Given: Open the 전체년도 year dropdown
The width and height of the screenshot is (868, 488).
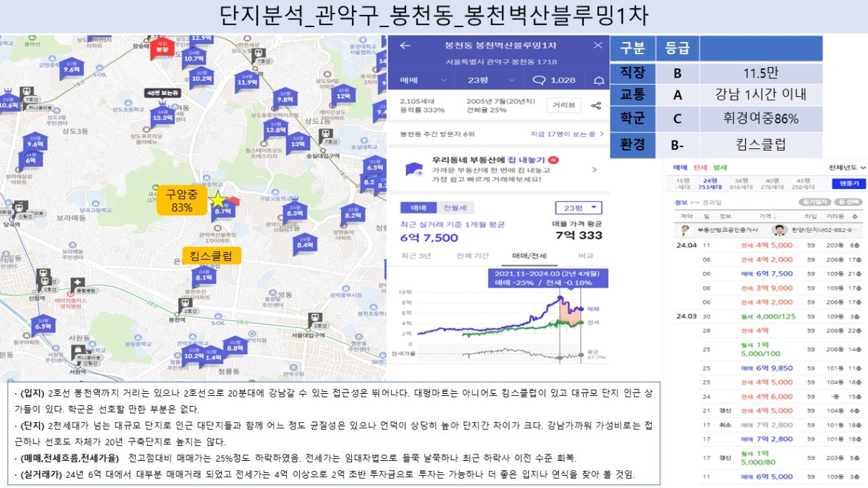Looking at the screenshot, I should tap(847, 168).
